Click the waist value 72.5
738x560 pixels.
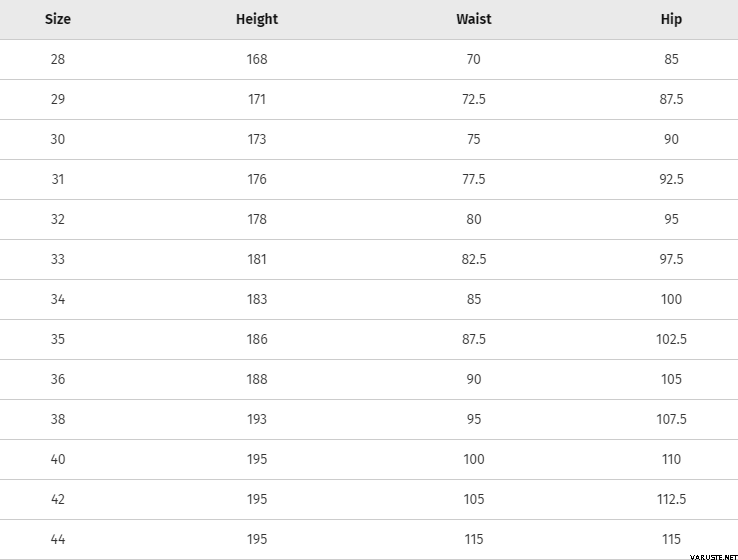coord(473,99)
